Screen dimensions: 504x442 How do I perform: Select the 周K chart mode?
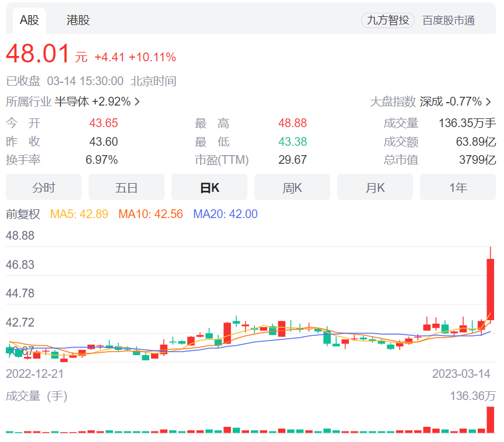(x=292, y=187)
